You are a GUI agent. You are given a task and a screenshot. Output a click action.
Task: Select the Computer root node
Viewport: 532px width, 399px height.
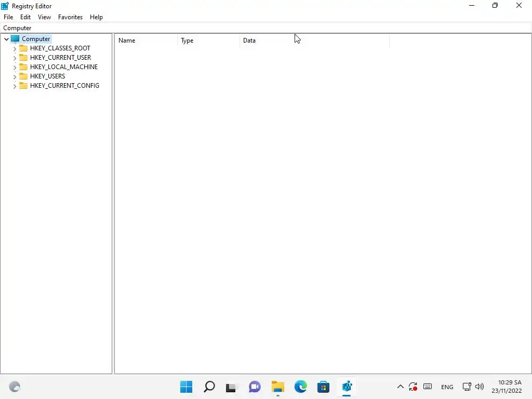36,39
